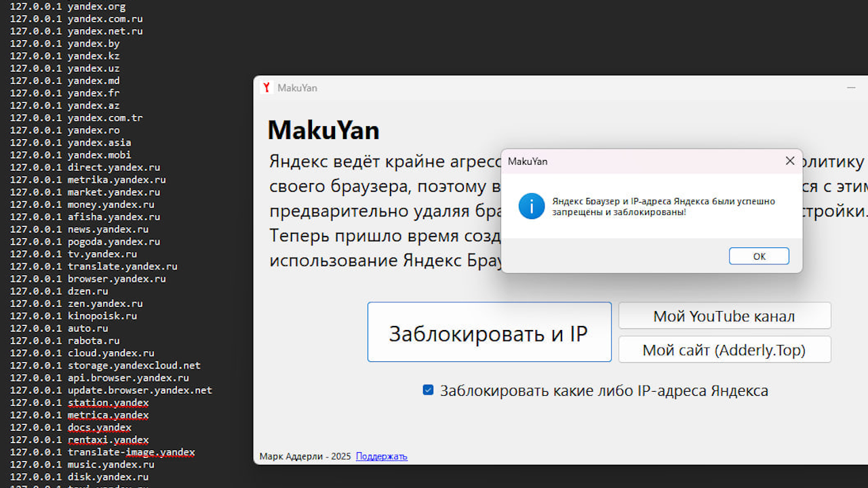This screenshot has height=488, width=868.
Task: Click the direct.yandex.ru hosts entry
Action: 85,167
